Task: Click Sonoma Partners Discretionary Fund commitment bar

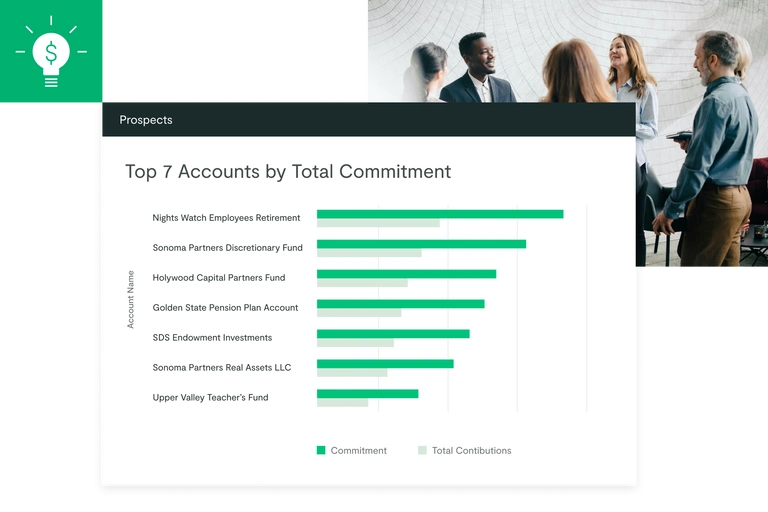Action: click(x=421, y=244)
